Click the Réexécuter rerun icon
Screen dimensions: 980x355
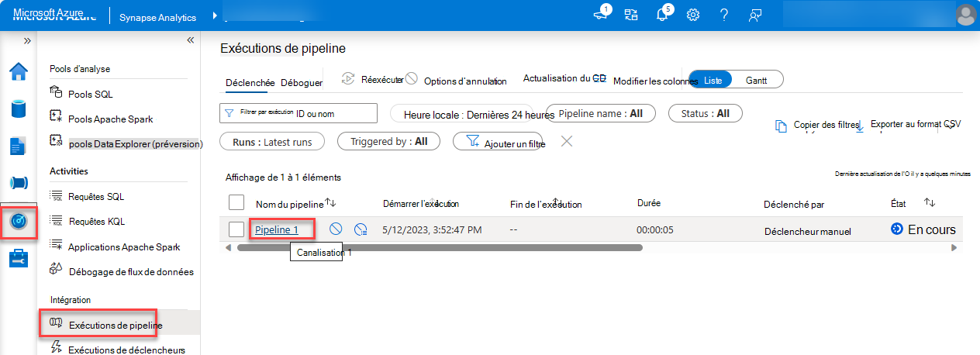[x=348, y=78]
